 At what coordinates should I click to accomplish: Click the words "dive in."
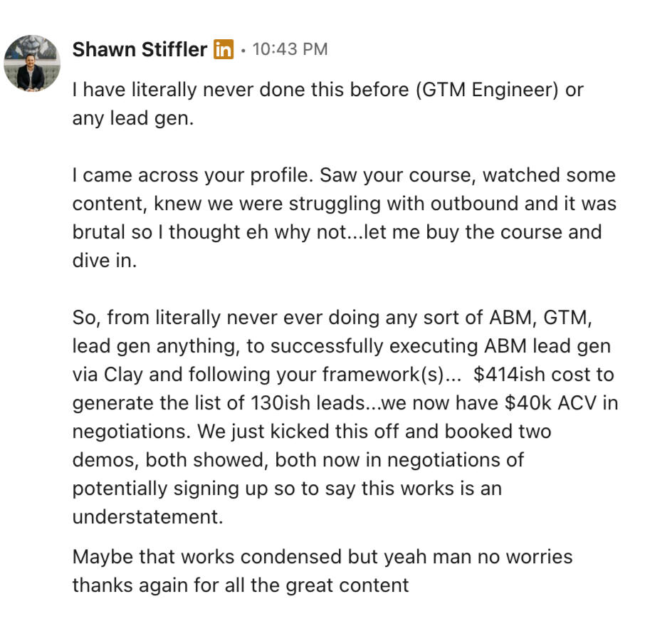104,261
